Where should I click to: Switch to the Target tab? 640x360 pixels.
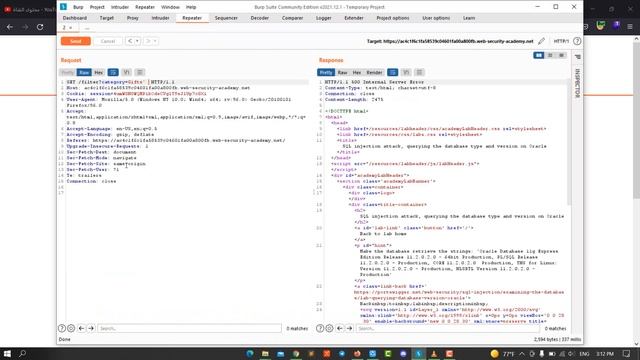click(107, 18)
